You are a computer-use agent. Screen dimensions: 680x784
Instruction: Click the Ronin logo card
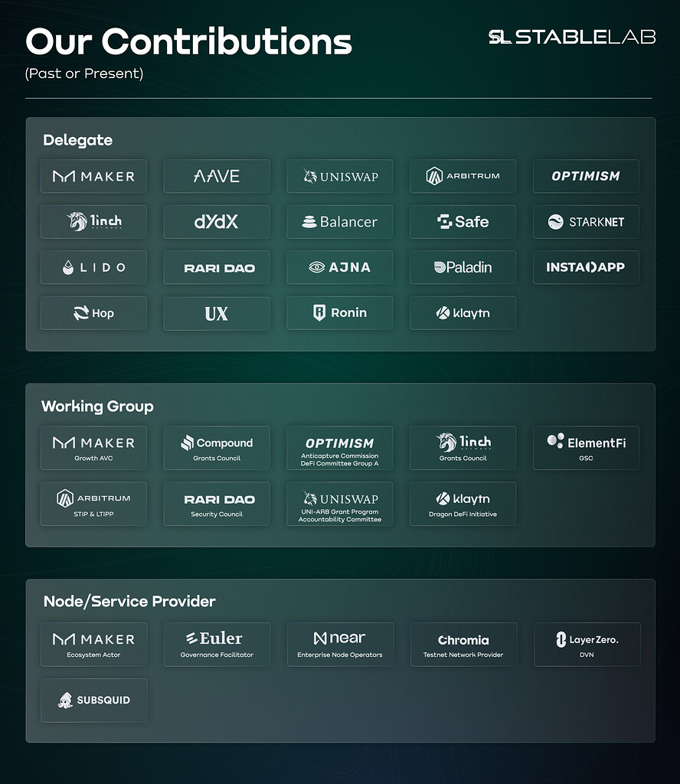[x=340, y=313]
